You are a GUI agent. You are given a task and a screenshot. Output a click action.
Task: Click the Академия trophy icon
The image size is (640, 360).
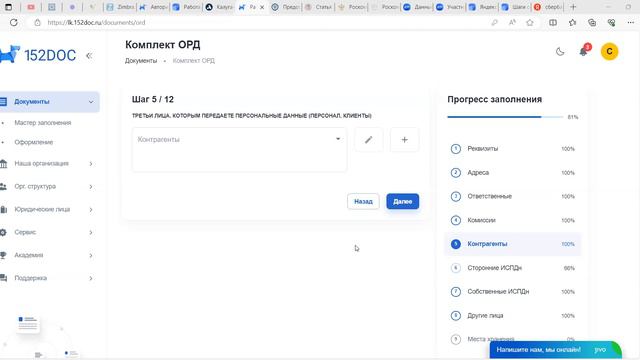3,255
